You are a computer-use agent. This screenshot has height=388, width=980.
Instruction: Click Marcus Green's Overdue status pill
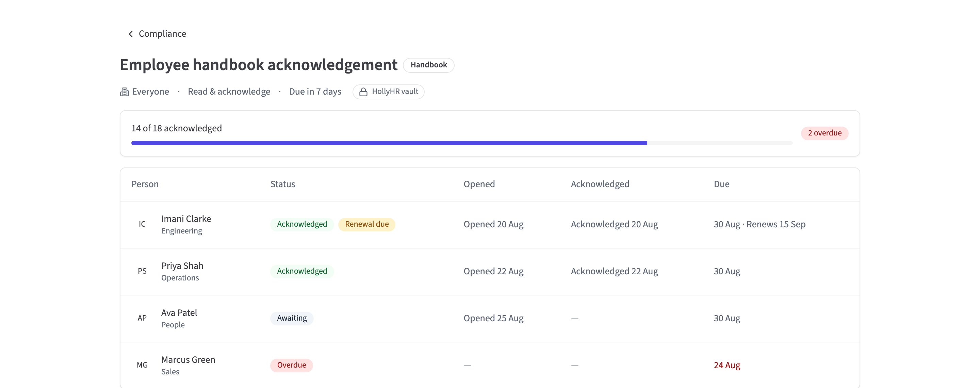click(291, 365)
